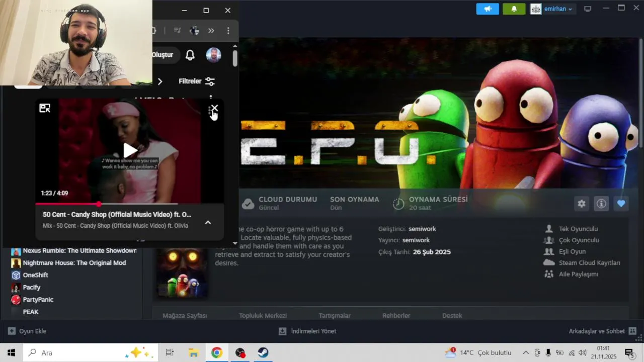
Task: Open Task View on the taskbar
Action: (x=170, y=352)
